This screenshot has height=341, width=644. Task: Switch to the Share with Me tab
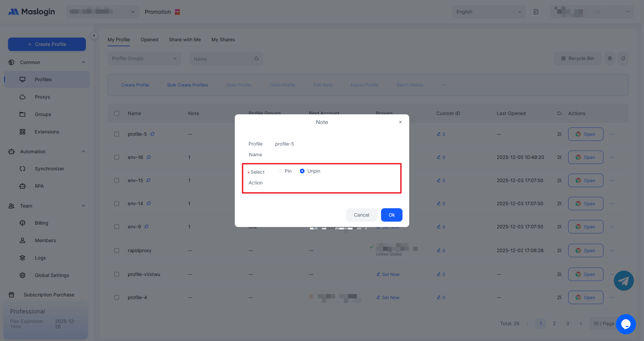point(184,40)
